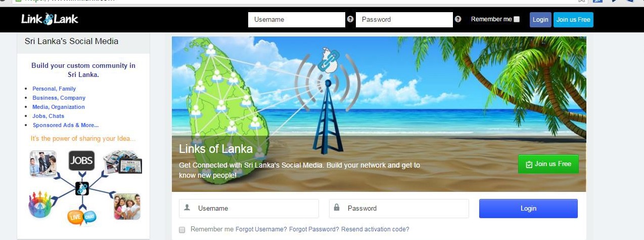The height and width of the screenshot is (240, 644).
Task: Open the Jobs, Chats sidebar link
Action: coord(48,116)
